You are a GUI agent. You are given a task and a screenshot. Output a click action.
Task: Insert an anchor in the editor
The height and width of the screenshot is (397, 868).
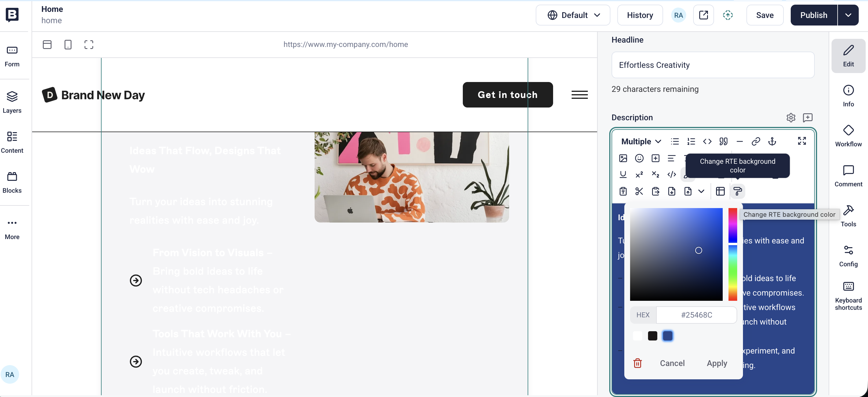point(772,141)
